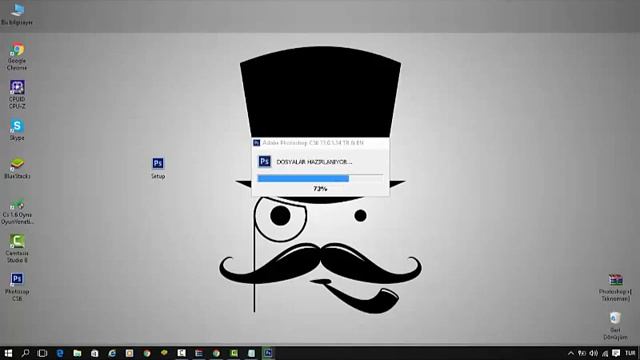Select the Camtasia Studio 8 desktop shortcut
Screen dimensions: 640x360
[x=17, y=248]
